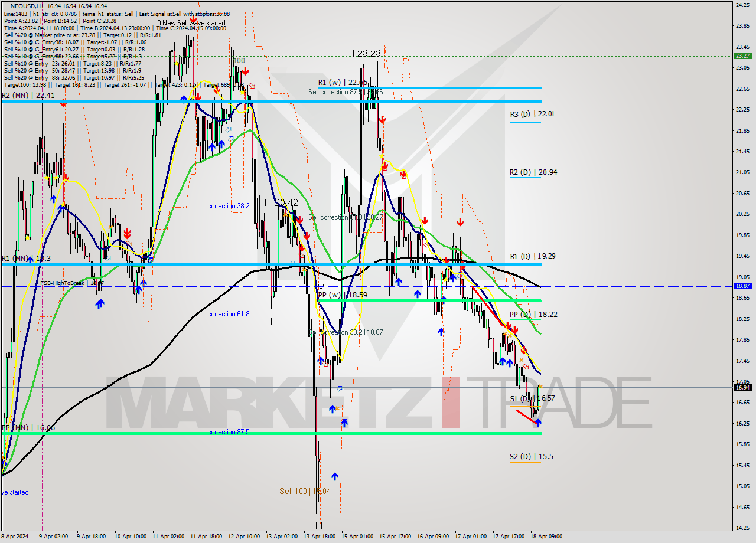Select the 'R1 (MN) | 19.3' label

pyautogui.click(x=25, y=259)
